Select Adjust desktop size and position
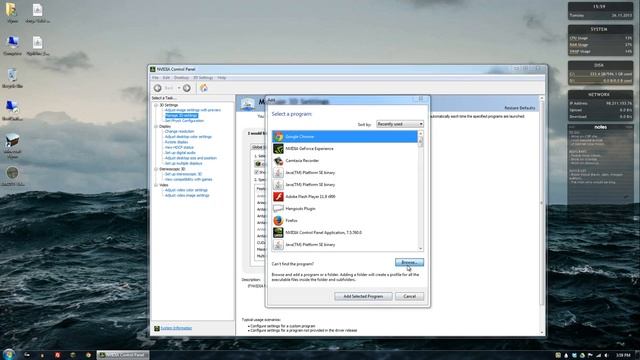640x360 pixels. [191, 158]
